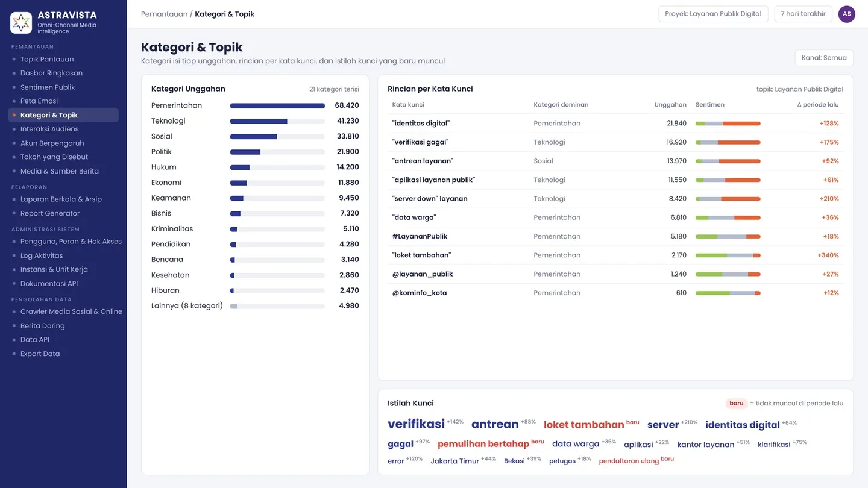This screenshot has height=488, width=868.
Task: Open the Proyek: Layanan Publik Digital selector
Action: (x=713, y=14)
